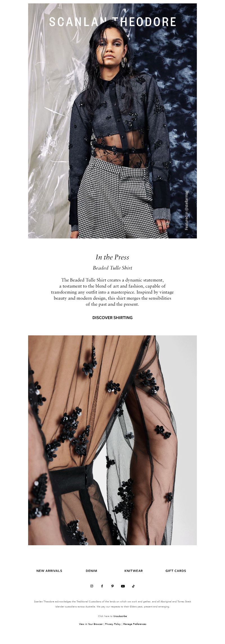Click the model hero image

[112, 121]
